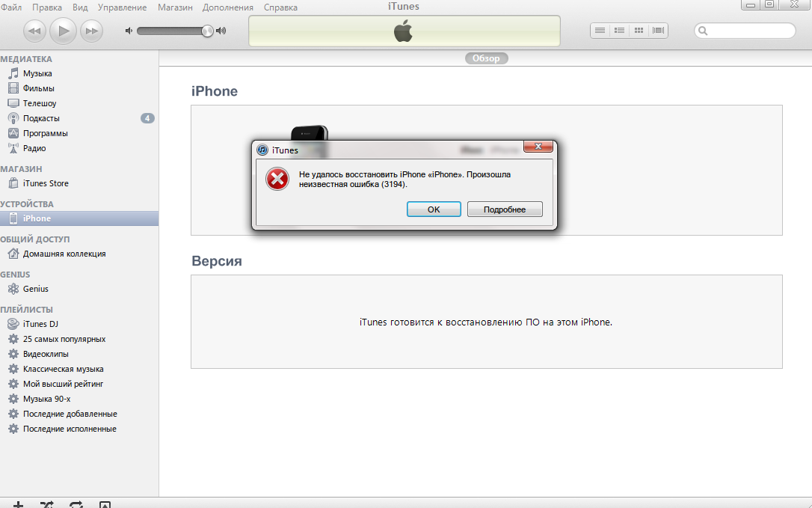
Task: Click the red error icon in the dialog
Action: tap(277, 180)
